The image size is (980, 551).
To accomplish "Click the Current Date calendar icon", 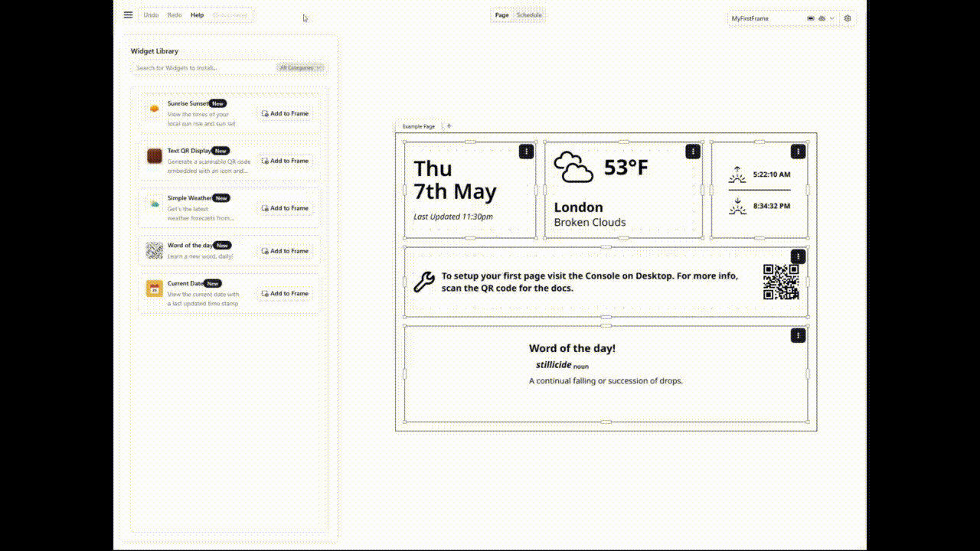I will coord(155,289).
